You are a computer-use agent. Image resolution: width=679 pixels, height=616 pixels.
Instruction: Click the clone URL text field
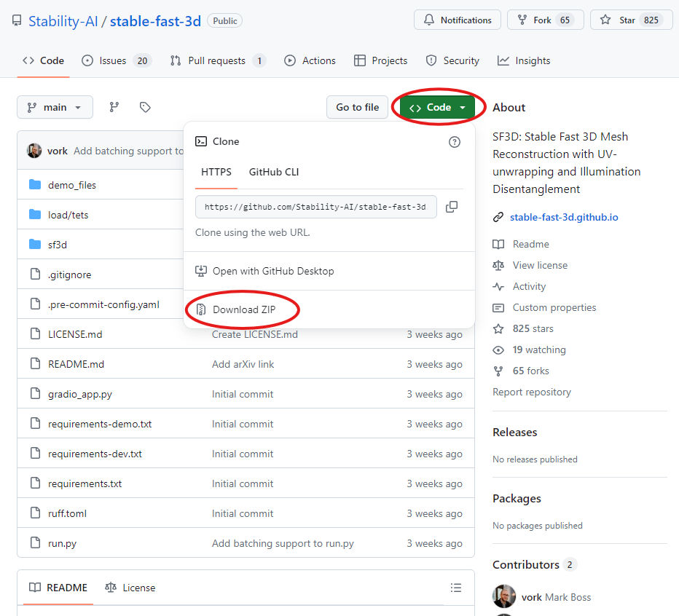coord(315,207)
